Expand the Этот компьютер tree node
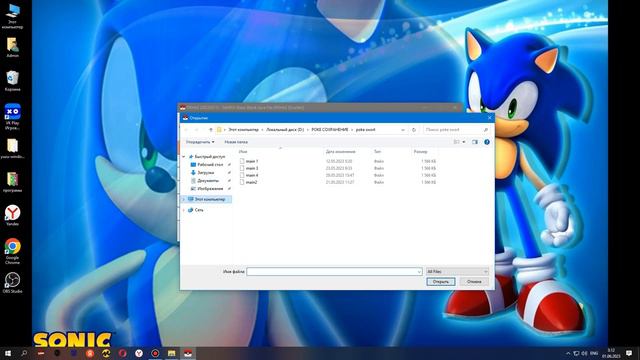The height and width of the screenshot is (360, 640). tap(184, 199)
